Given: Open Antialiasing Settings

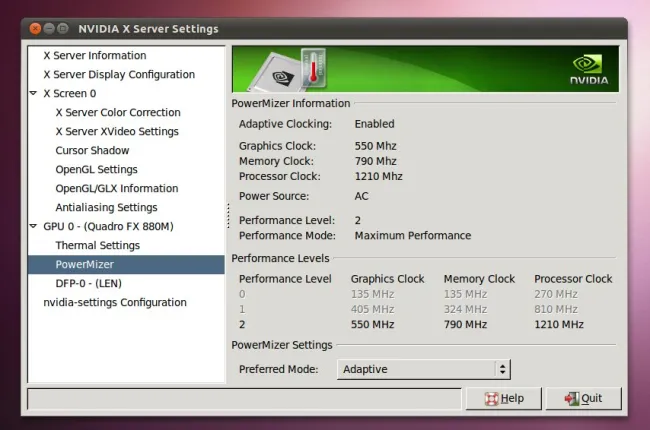Looking at the screenshot, I should tap(106, 208).
